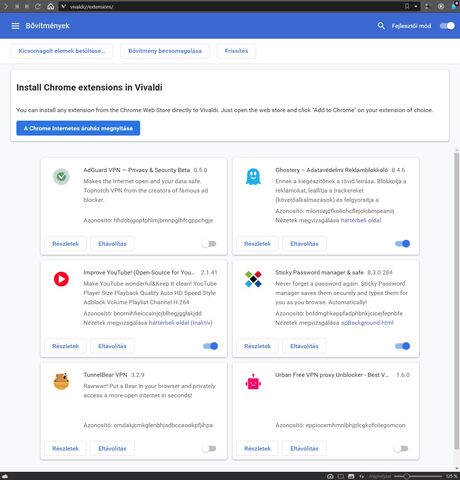This screenshot has width=460, height=480.
Task: Click the 125 % zoom value
Action: coord(451,476)
